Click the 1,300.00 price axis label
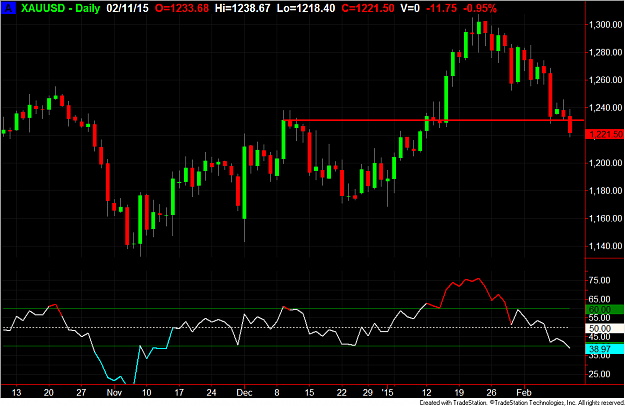 [x=605, y=25]
